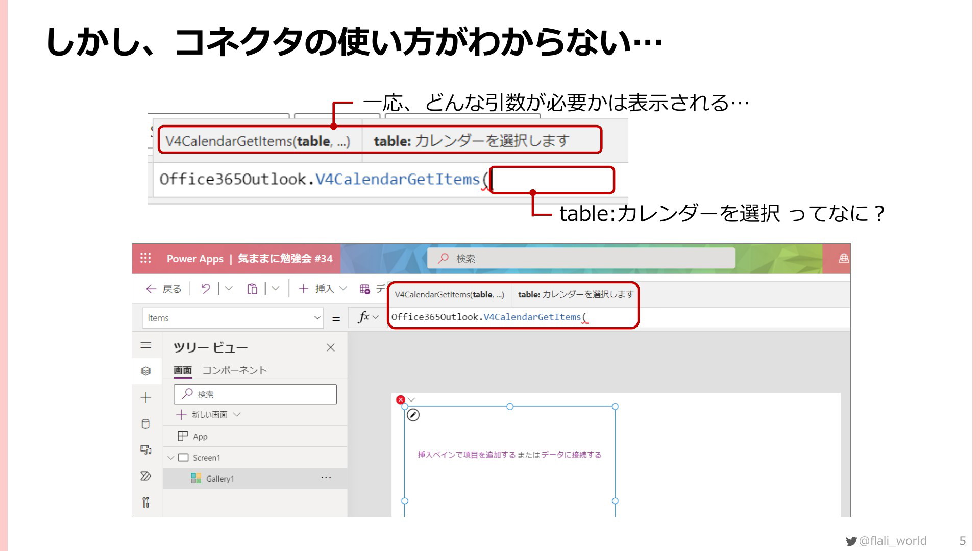Select App in the tree view
The image size is (980, 551).
click(255, 436)
